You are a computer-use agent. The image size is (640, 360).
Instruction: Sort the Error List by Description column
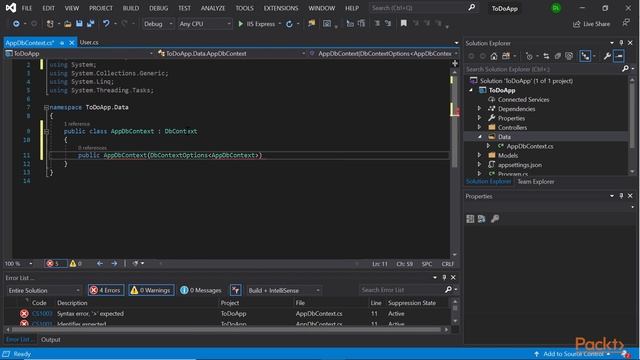pos(72,303)
